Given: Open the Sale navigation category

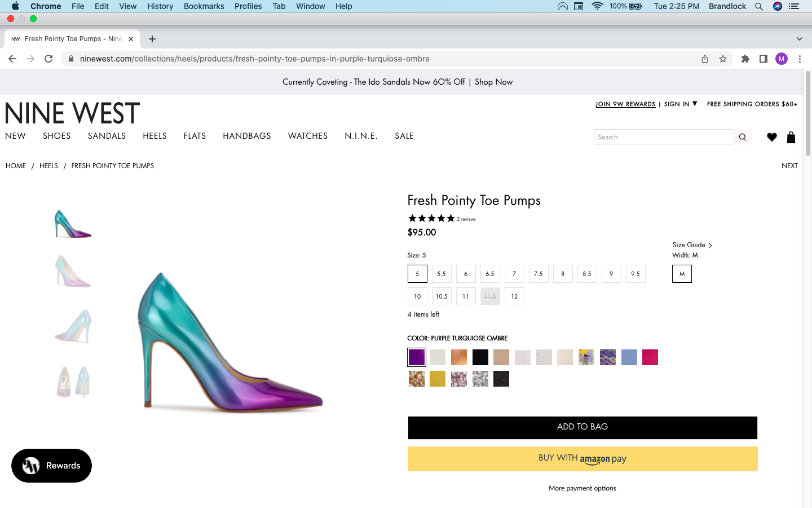Looking at the screenshot, I should tap(404, 136).
